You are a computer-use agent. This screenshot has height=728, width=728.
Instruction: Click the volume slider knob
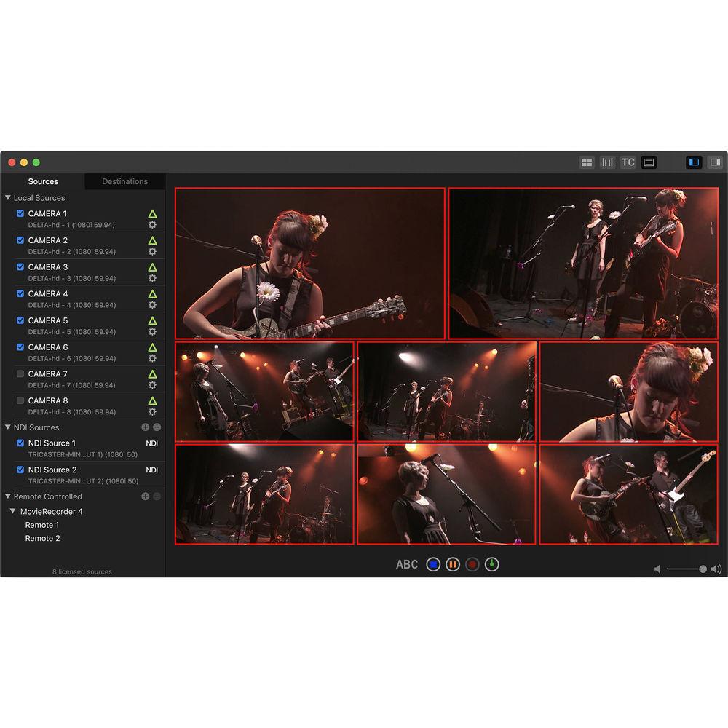click(703, 569)
